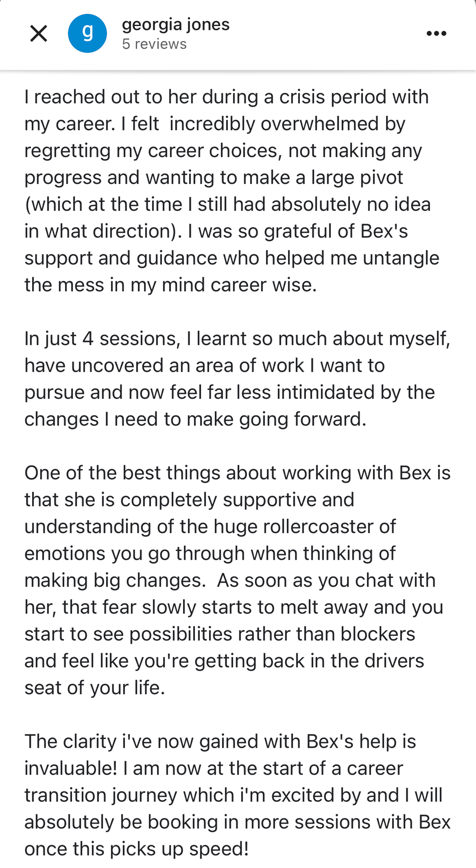The image size is (476, 868).
Task: Expand more review actions with the ellipsis
Action: (437, 33)
